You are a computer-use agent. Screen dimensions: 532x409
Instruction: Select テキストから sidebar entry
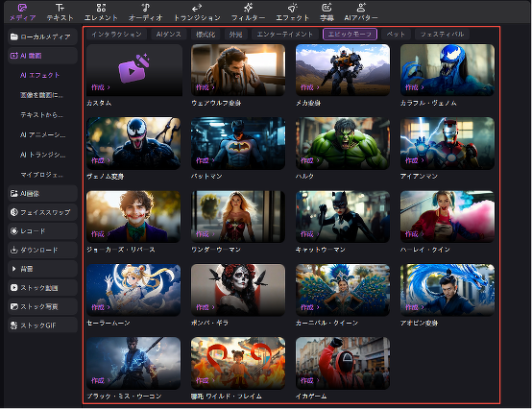[x=41, y=115]
